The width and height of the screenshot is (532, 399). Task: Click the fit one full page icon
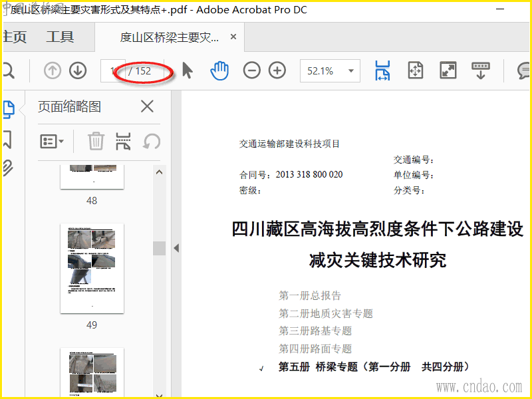pos(415,70)
